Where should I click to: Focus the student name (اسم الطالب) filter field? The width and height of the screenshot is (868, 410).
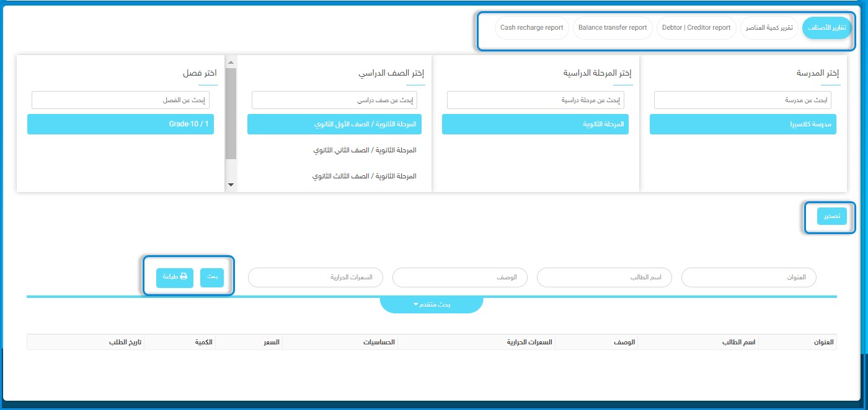[604, 277]
